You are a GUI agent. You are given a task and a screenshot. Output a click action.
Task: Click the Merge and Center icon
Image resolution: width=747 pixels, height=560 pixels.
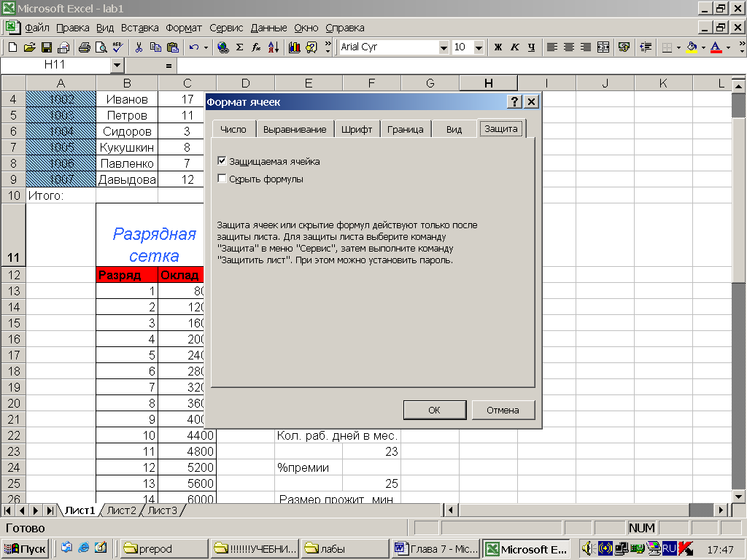pos(603,47)
